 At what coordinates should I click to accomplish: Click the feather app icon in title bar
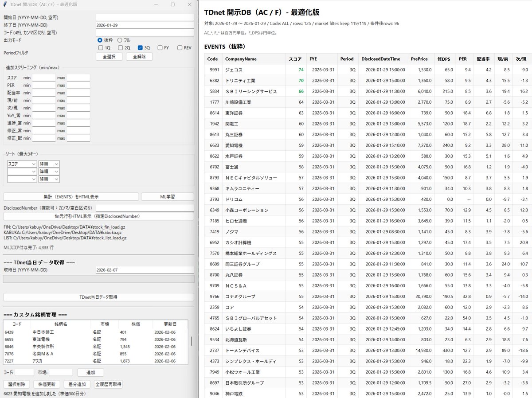(x=6, y=4)
